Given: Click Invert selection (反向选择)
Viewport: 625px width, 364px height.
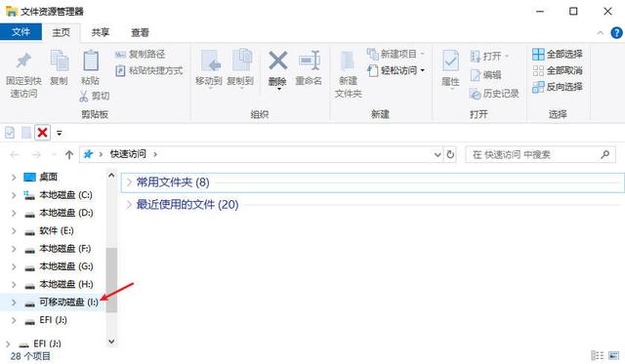Looking at the screenshot, I should pyautogui.click(x=558, y=87).
